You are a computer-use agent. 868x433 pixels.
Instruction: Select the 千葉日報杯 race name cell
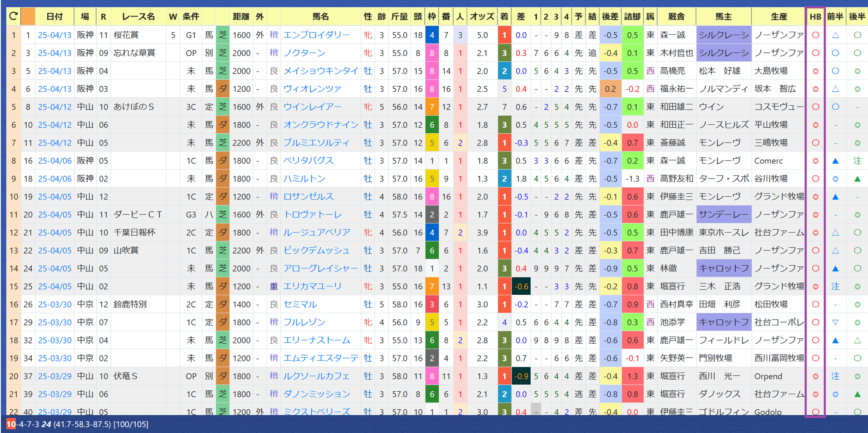[139, 233]
